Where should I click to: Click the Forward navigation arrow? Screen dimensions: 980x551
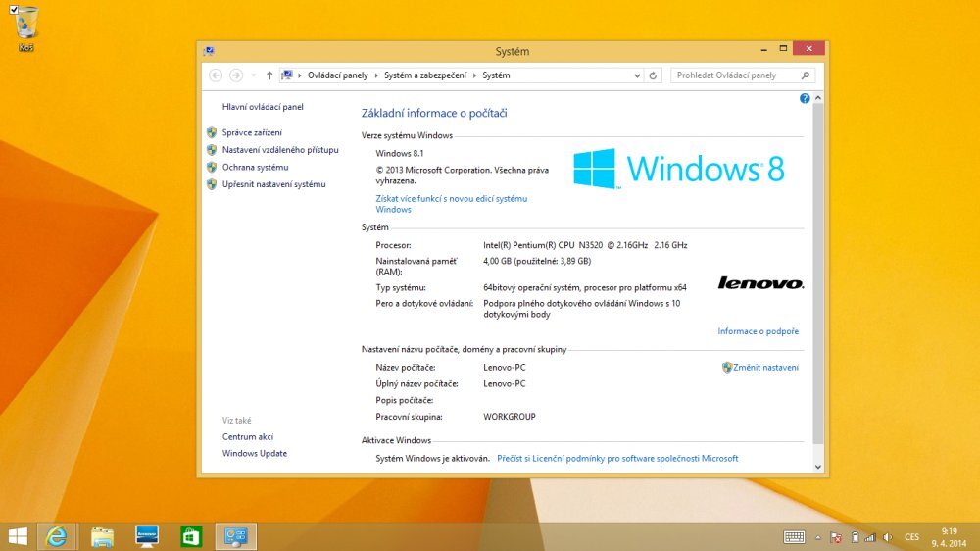[236, 75]
